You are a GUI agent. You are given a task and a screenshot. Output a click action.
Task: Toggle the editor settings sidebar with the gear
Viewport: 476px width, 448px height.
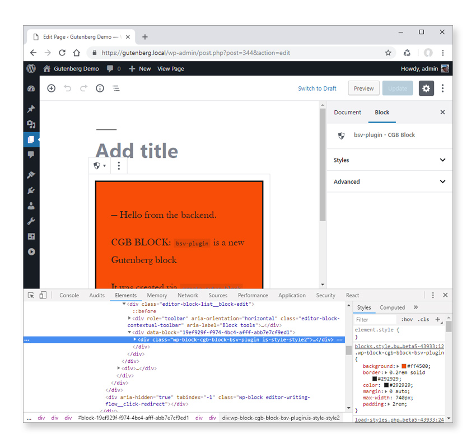[426, 88]
